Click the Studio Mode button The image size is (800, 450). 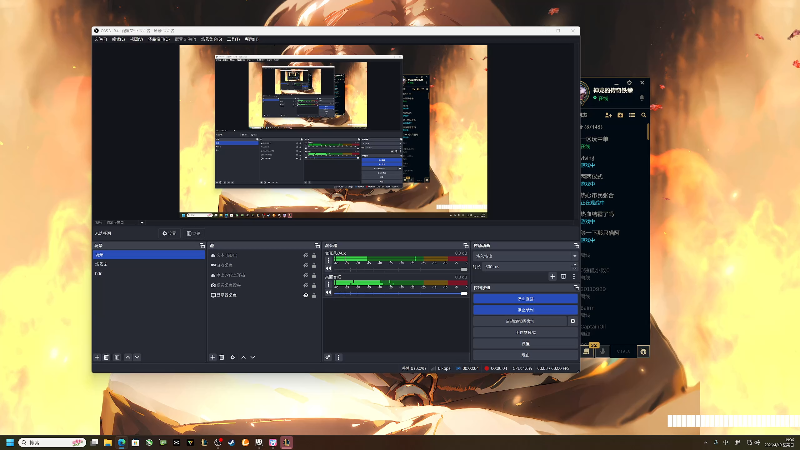point(525,333)
